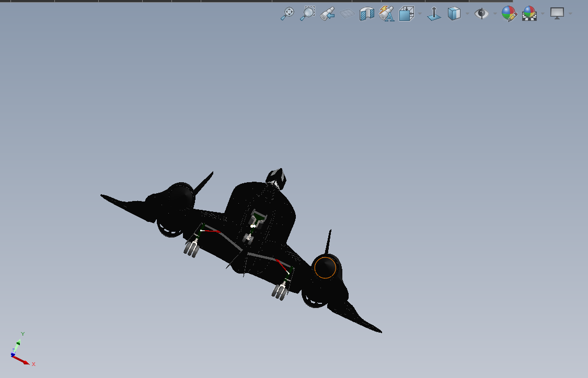Image resolution: width=588 pixels, height=378 pixels.
Task: Click the Zoom to Fit icon
Action: 287,14
